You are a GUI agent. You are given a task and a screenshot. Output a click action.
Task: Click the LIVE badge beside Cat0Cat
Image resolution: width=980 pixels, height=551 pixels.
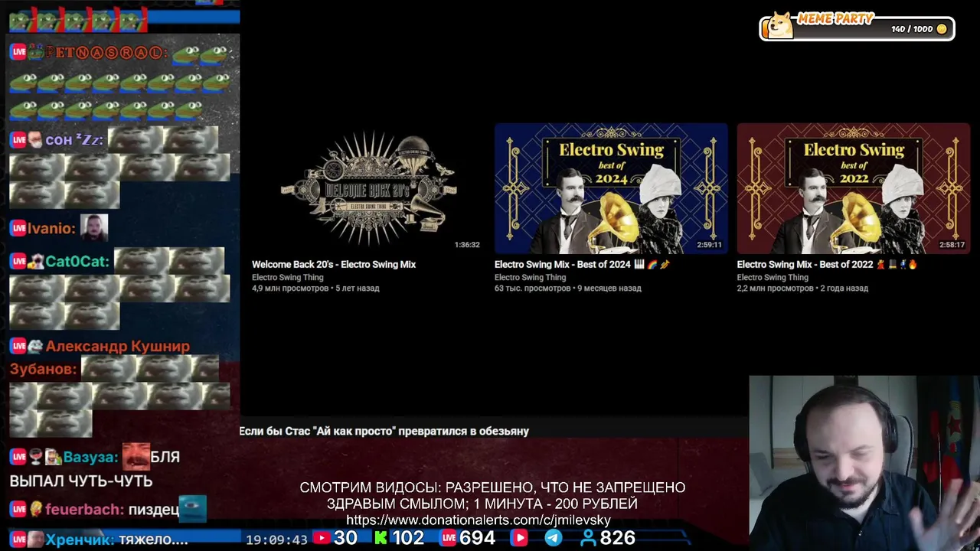coord(18,262)
